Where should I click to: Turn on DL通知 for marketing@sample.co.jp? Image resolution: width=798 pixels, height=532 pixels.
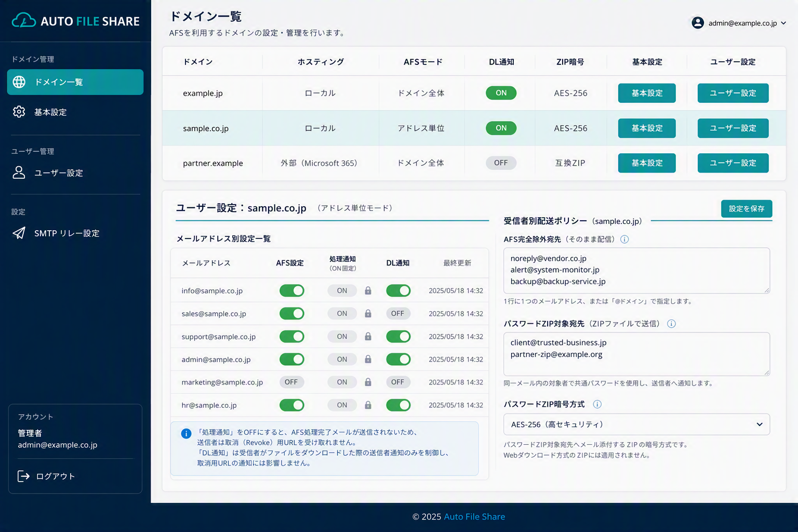(x=398, y=382)
